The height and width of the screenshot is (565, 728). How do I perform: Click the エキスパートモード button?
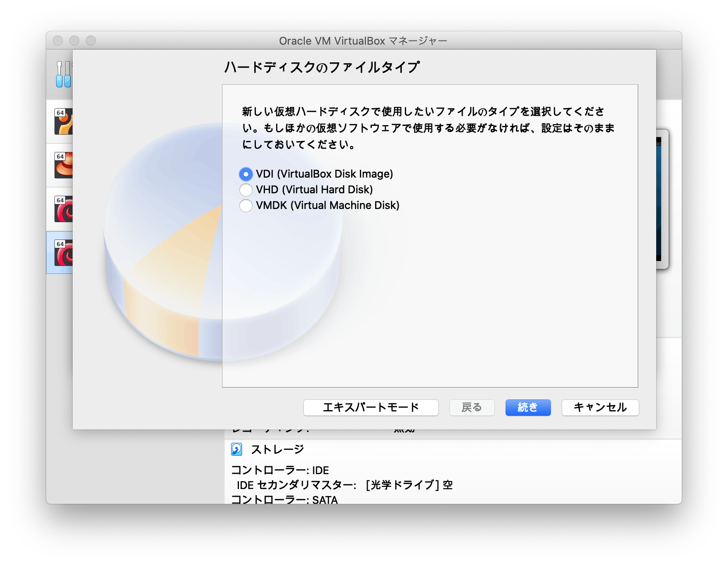(371, 407)
